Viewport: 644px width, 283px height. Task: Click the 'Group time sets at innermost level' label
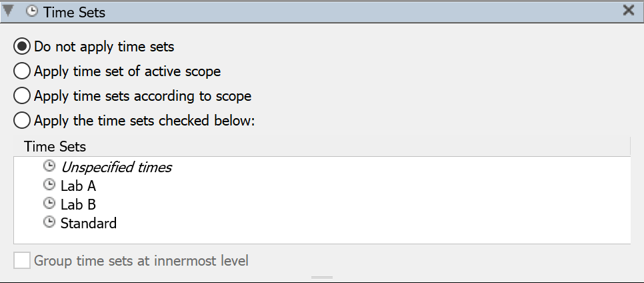click(141, 261)
